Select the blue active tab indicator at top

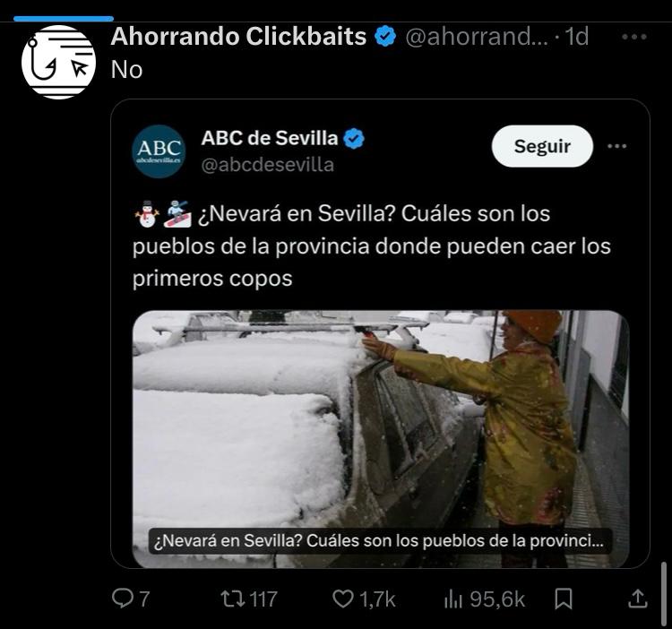coord(64,19)
